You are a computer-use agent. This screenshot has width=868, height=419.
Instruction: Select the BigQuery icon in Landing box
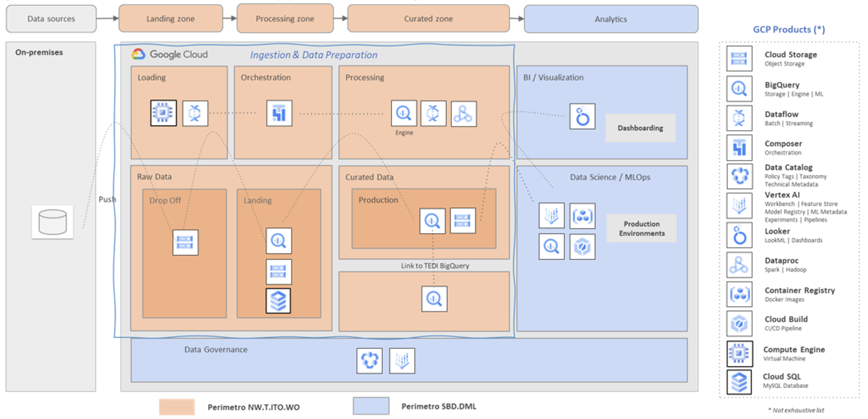coord(279,241)
